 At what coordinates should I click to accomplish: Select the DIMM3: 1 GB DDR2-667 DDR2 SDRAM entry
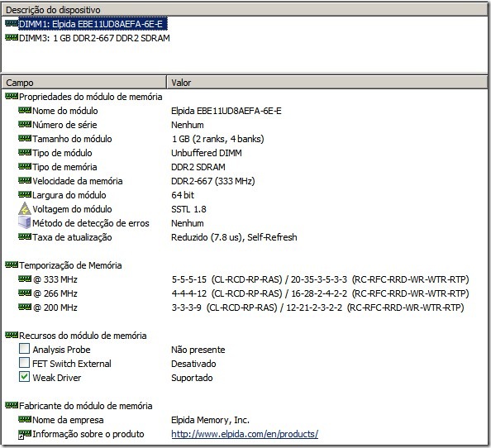click(94, 38)
